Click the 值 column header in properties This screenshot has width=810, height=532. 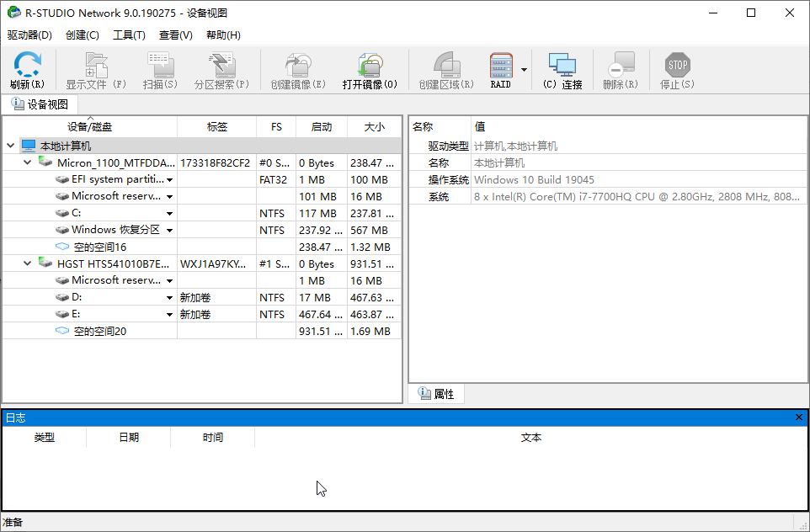pos(639,126)
